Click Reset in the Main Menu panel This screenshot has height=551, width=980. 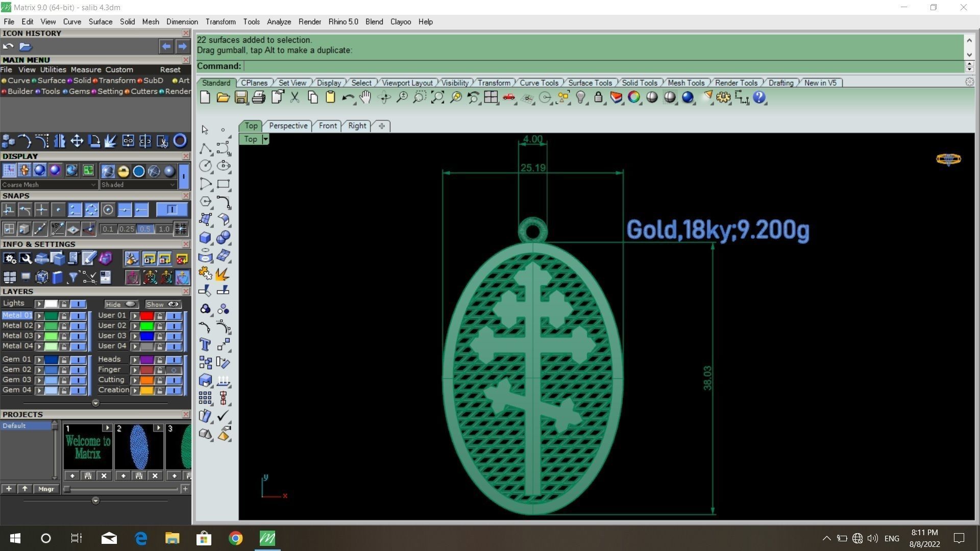point(170,70)
